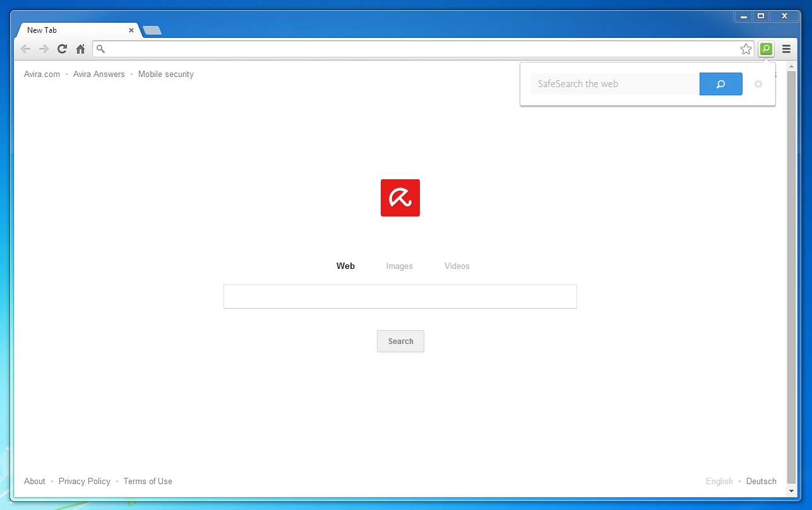Click the main Avira search box
812x510 pixels.
400,297
